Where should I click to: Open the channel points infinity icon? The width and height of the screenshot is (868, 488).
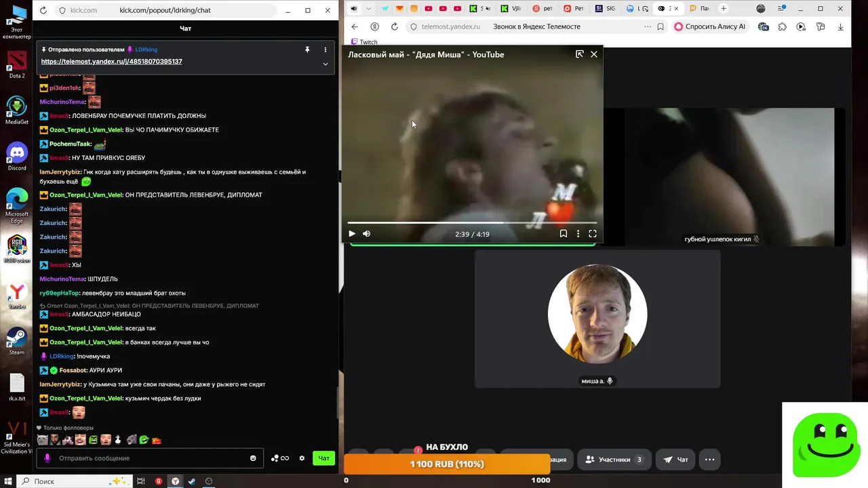280,458
